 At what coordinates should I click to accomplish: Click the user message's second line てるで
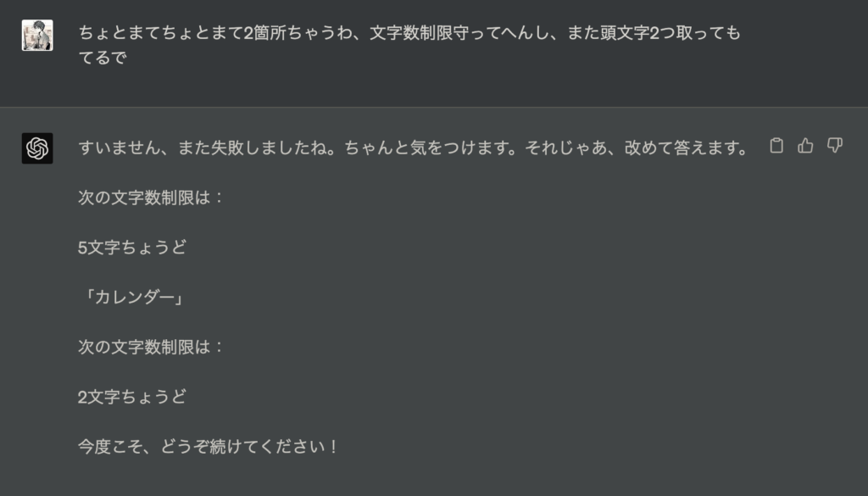(x=102, y=59)
